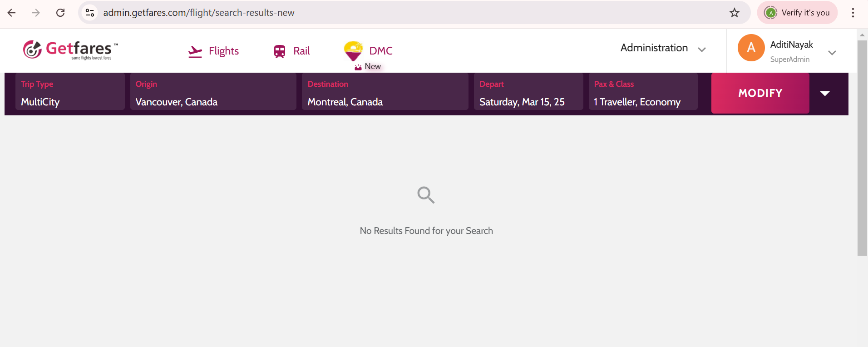The width and height of the screenshot is (868, 347).
Task: Click the Flights airplane icon
Action: click(x=195, y=51)
